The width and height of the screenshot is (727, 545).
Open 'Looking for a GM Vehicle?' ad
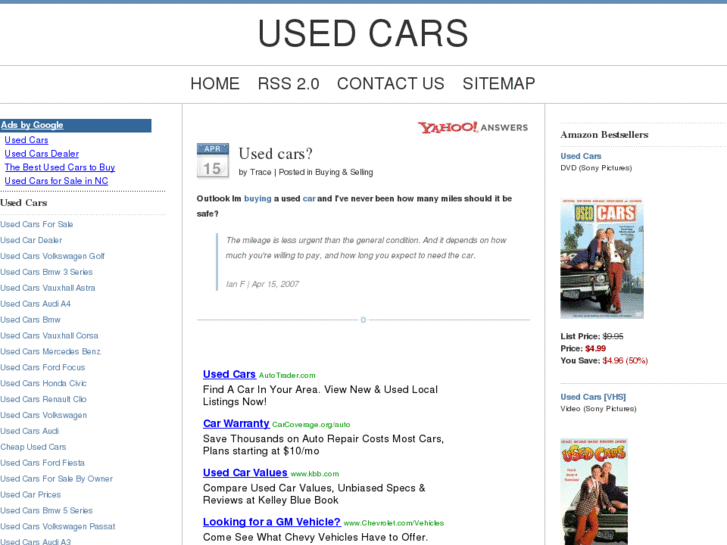pos(272,522)
